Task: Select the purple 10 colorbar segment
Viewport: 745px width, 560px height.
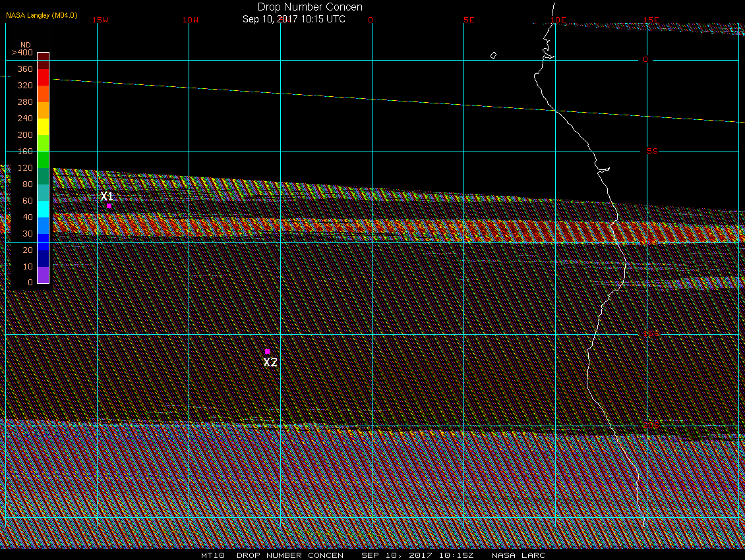Action: pos(44,275)
